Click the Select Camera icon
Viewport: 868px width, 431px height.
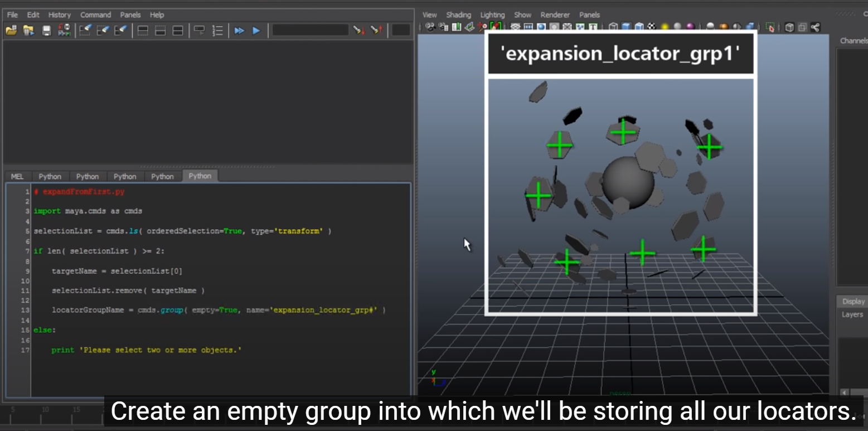click(x=430, y=27)
